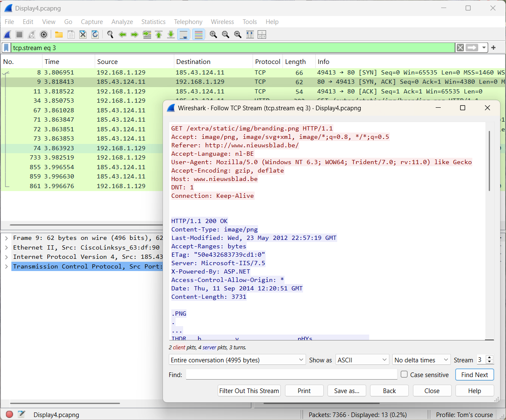Sort packet list by Source column
Image resolution: width=506 pixels, height=420 pixels.
[134, 62]
